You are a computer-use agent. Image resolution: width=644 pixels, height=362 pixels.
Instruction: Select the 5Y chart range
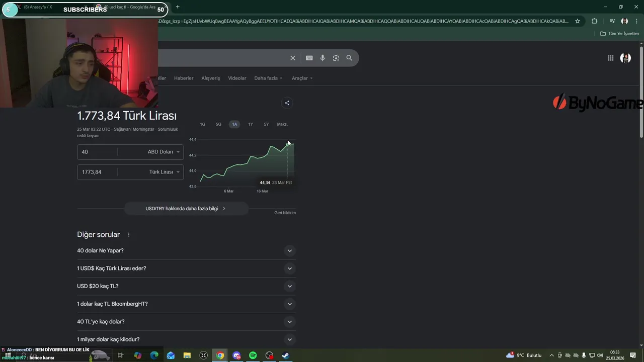pos(267,124)
